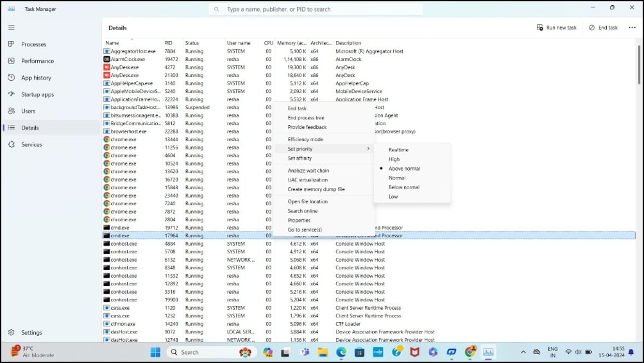Sort by the Name column header

pyautogui.click(x=112, y=43)
